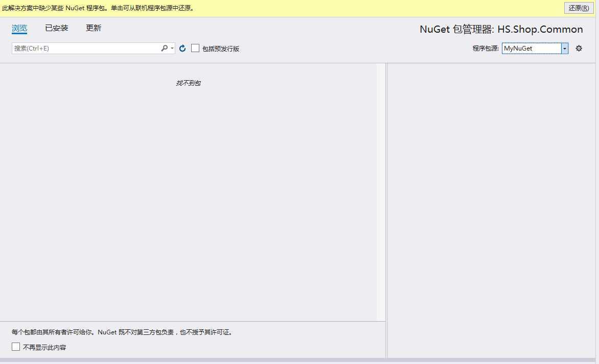
Task: Click the 不再显示此内容 label text
Action: coord(44,347)
